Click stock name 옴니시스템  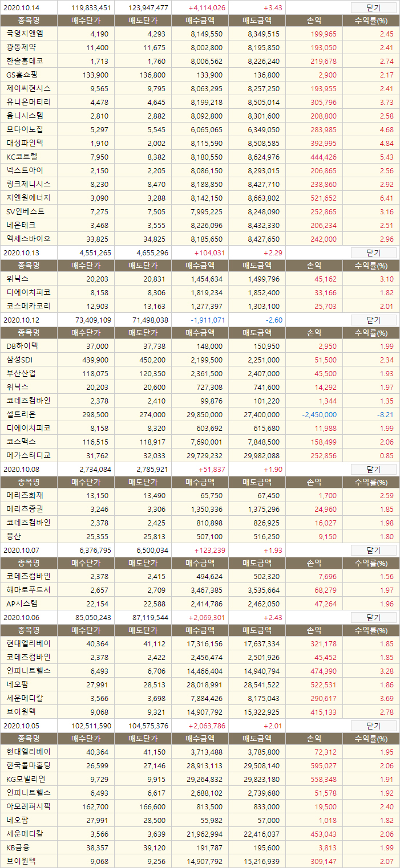coord(25,116)
